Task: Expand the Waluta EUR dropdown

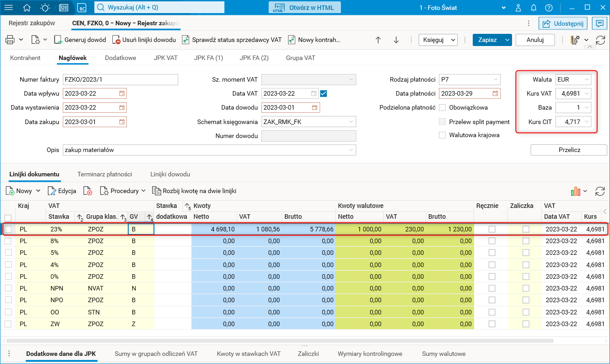Action: pyautogui.click(x=587, y=80)
